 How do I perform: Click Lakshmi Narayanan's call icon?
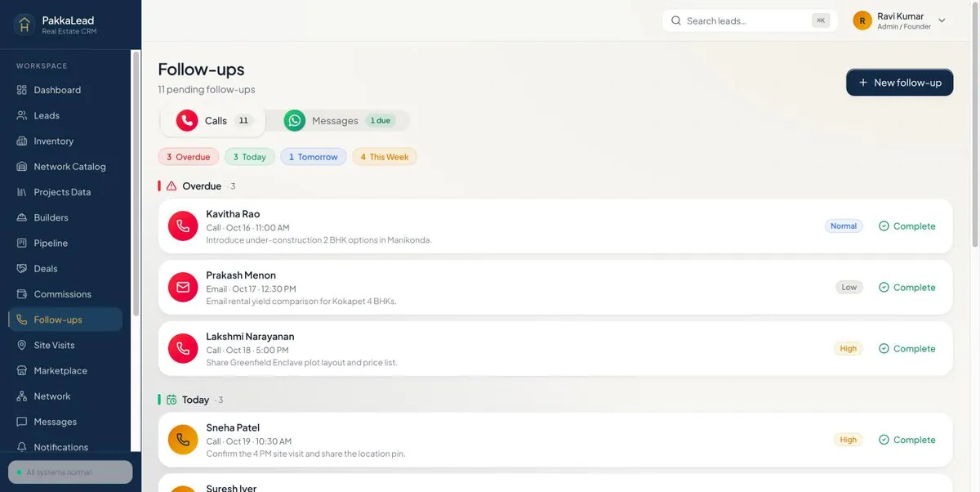[x=183, y=348]
